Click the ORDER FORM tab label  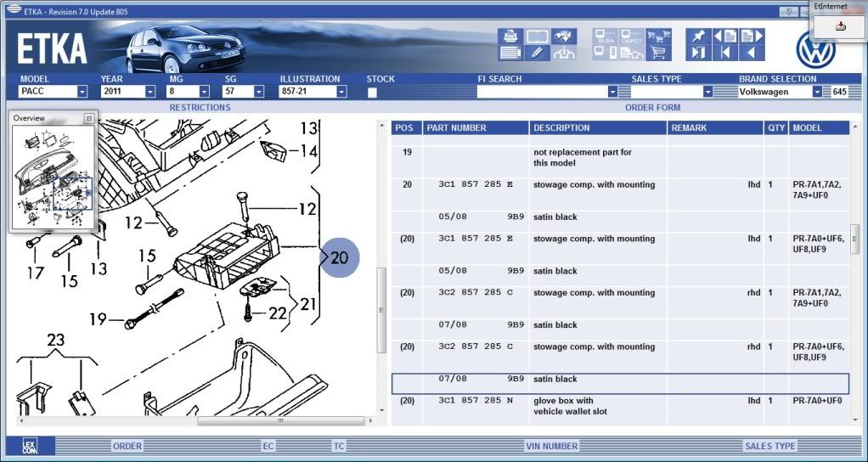pos(652,107)
